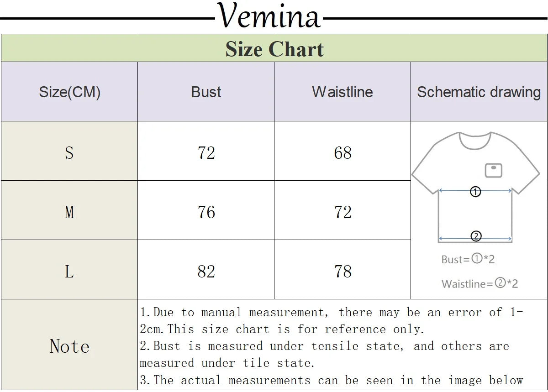This screenshot has width=548, height=392.
Task: Click the Waistline=②*2 formula text
Action: point(479,283)
